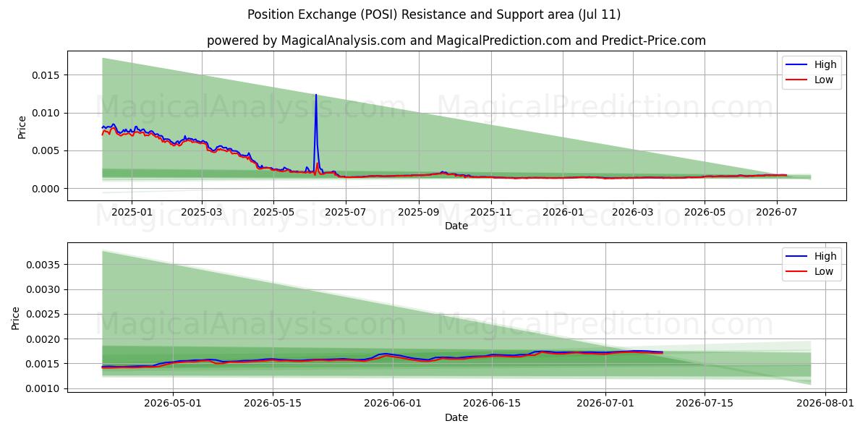The image size is (868, 434).
Task: Click 'High' in the bottom chart legend
Action: click(825, 256)
